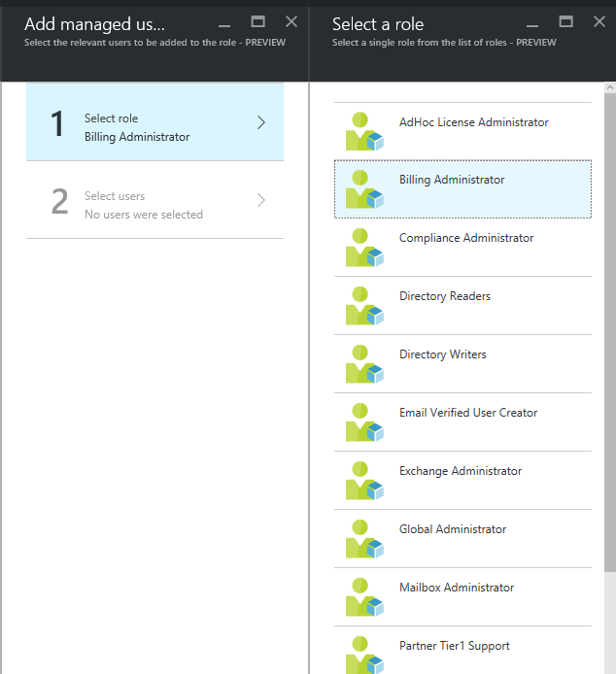
Task: Click the Exchange Administrator role icon
Action: click(364, 481)
